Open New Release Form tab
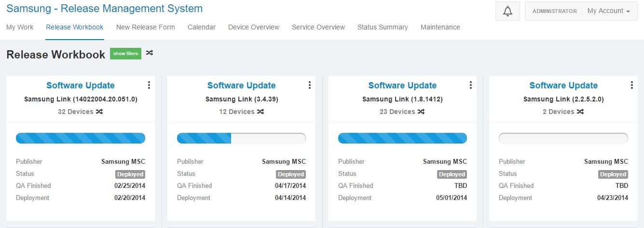 (x=146, y=27)
